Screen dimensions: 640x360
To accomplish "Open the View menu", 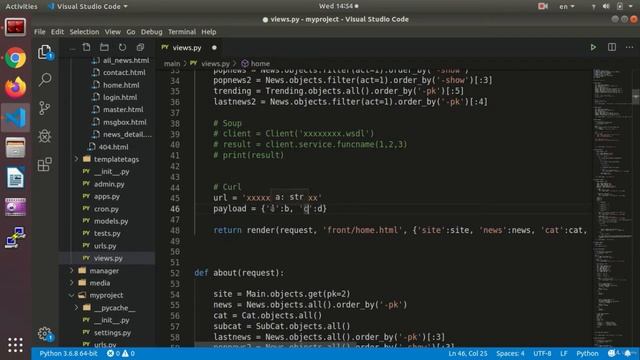I will tap(112, 32).
